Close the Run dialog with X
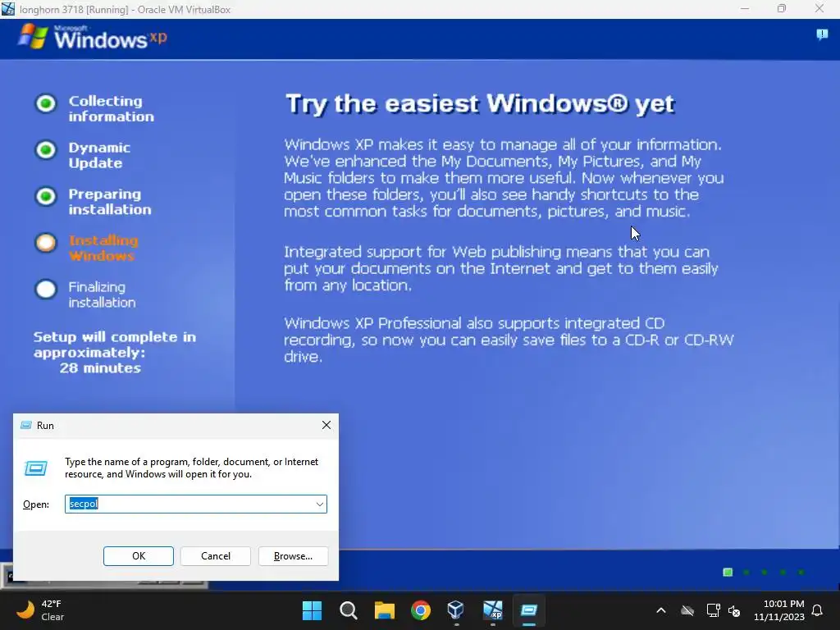 [x=326, y=426]
